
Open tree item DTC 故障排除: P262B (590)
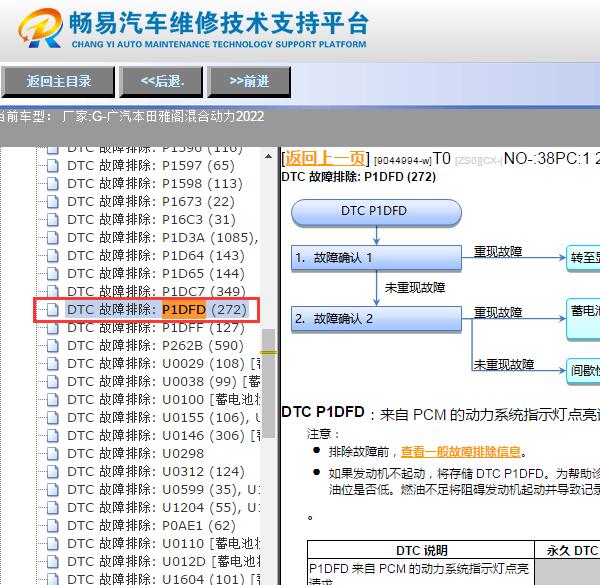[x=155, y=345]
